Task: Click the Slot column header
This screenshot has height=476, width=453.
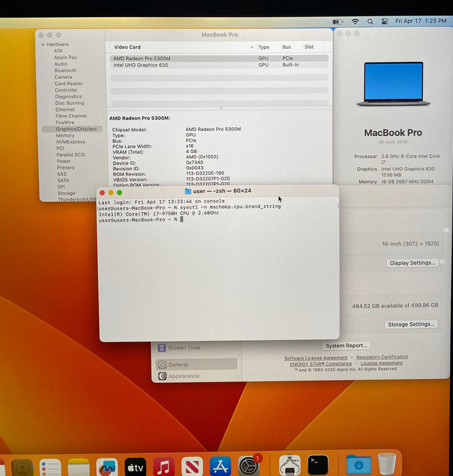Action: 309,47
